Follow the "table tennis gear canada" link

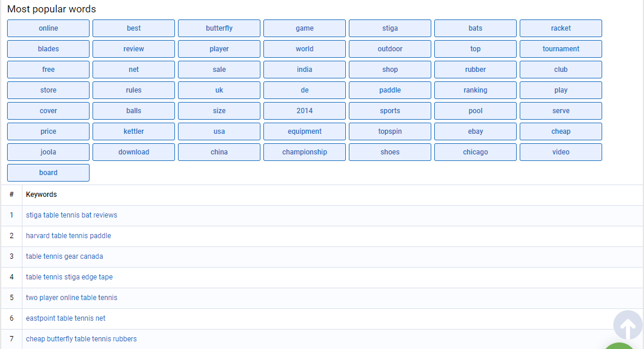[x=64, y=256]
